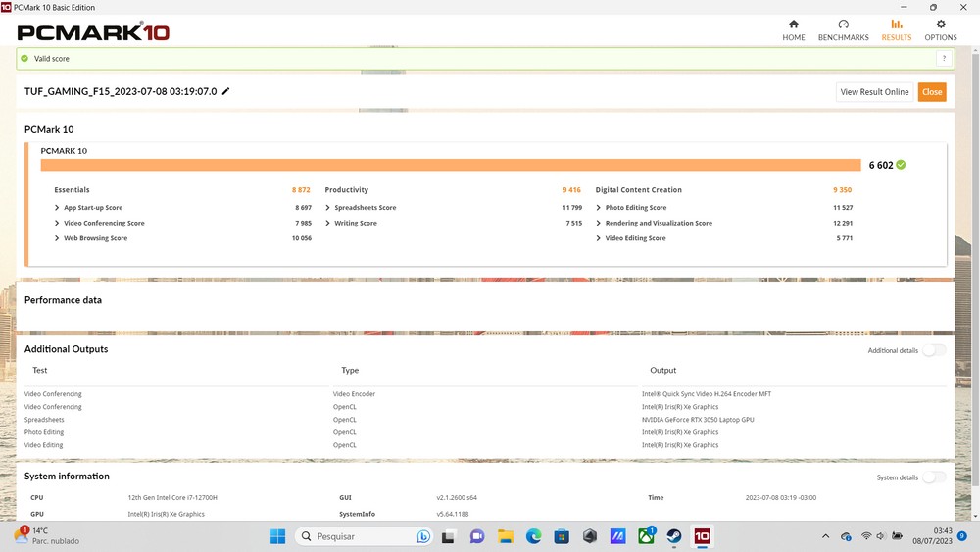Click the PCMark 10 overall score bar
Image resolution: width=980 pixels, height=552 pixels.
click(451, 165)
